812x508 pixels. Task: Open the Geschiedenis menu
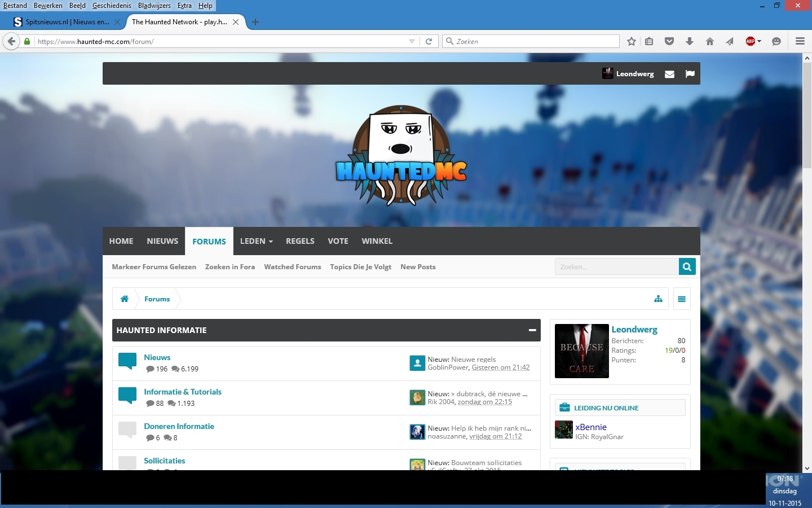(x=112, y=6)
